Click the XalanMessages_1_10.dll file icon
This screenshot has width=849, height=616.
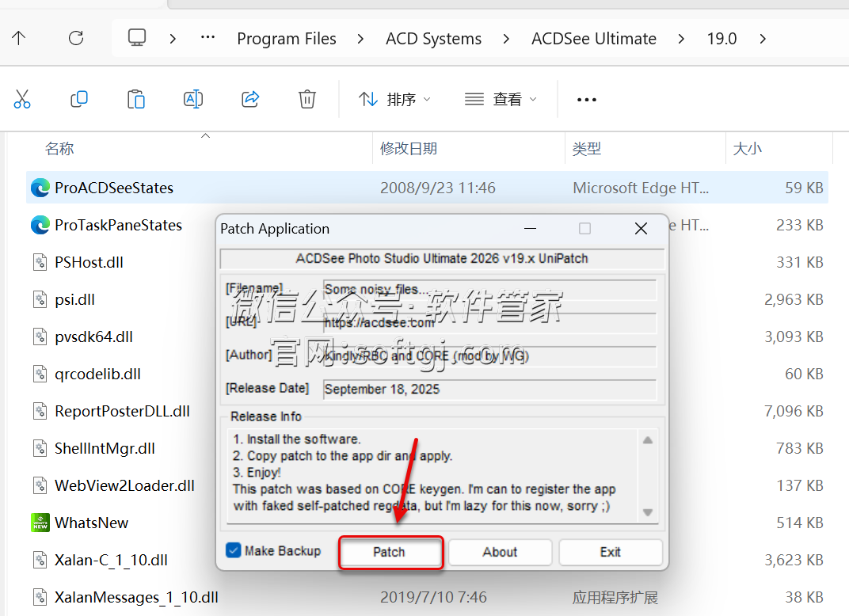pyautogui.click(x=40, y=598)
